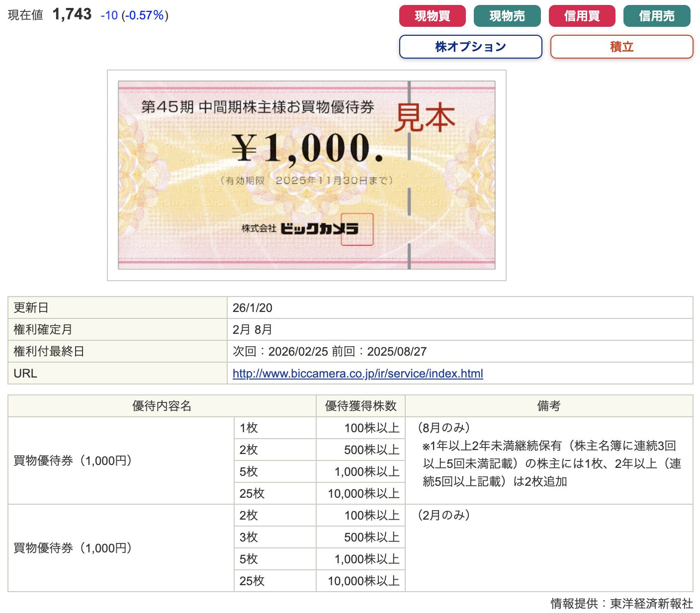Viewport: 700px width, 613px height.
Task: Click the (2月のみ) remarks note
Action: pyautogui.click(x=444, y=515)
